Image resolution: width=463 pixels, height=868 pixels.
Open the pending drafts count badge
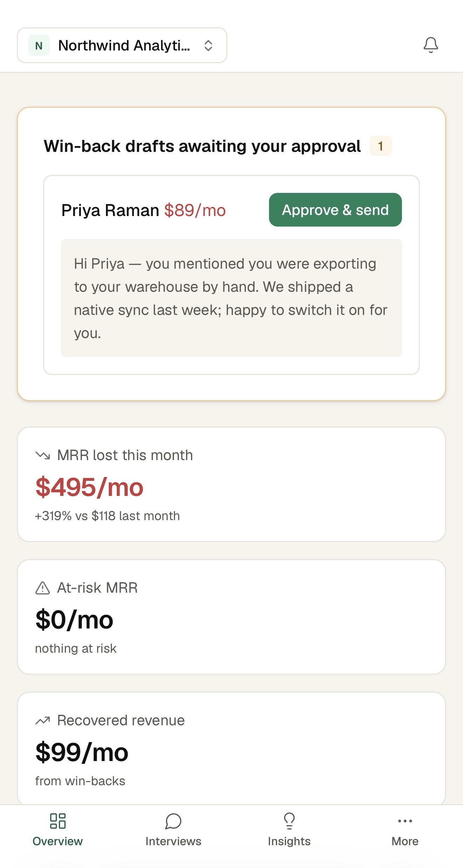(381, 146)
